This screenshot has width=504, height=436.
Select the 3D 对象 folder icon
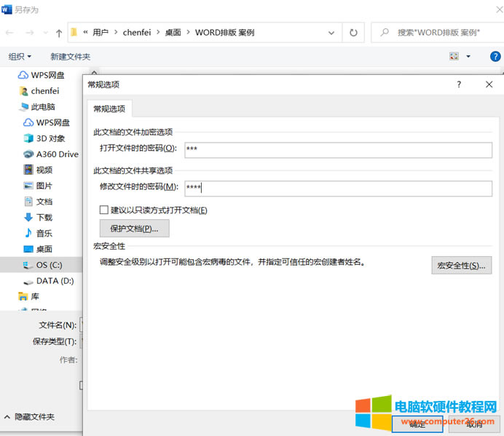pos(29,138)
